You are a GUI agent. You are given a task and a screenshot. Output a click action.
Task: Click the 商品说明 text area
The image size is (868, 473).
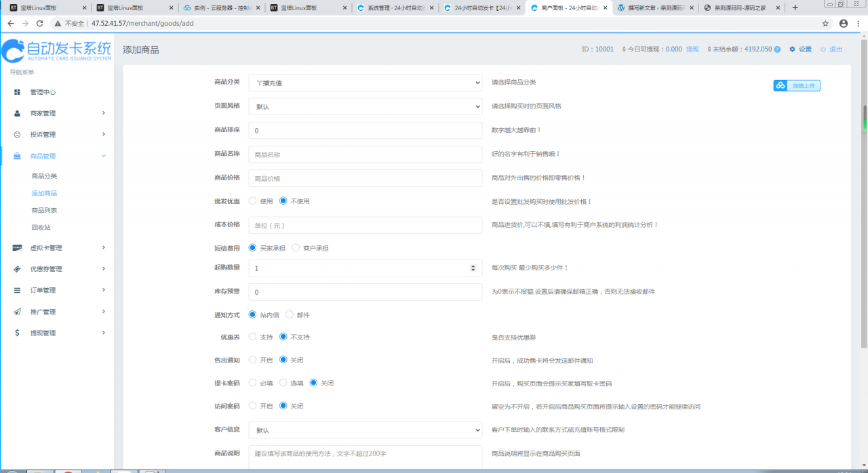366,458
